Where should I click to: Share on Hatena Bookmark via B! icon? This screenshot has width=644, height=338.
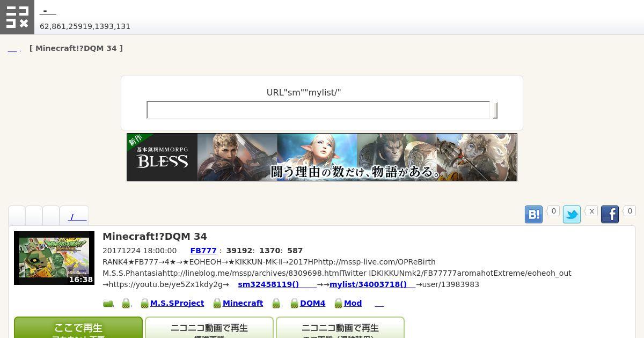point(533,215)
